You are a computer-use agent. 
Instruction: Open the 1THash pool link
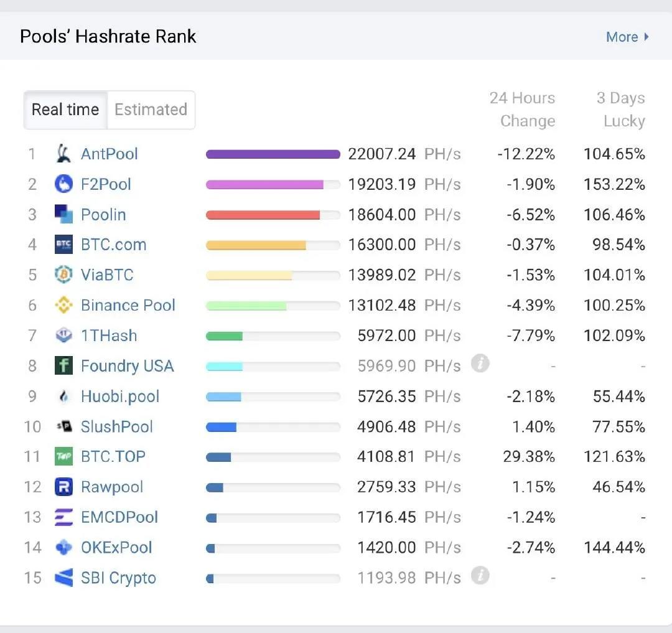(x=109, y=335)
